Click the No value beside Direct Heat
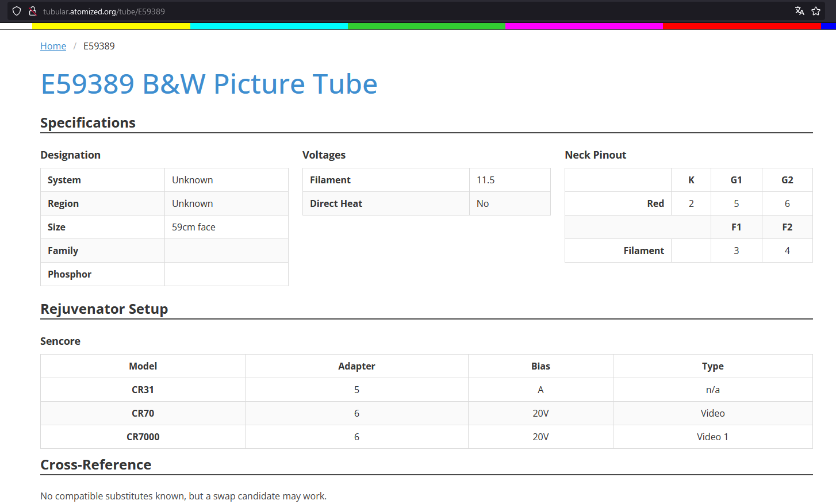This screenshot has height=504, width=836. point(483,203)
